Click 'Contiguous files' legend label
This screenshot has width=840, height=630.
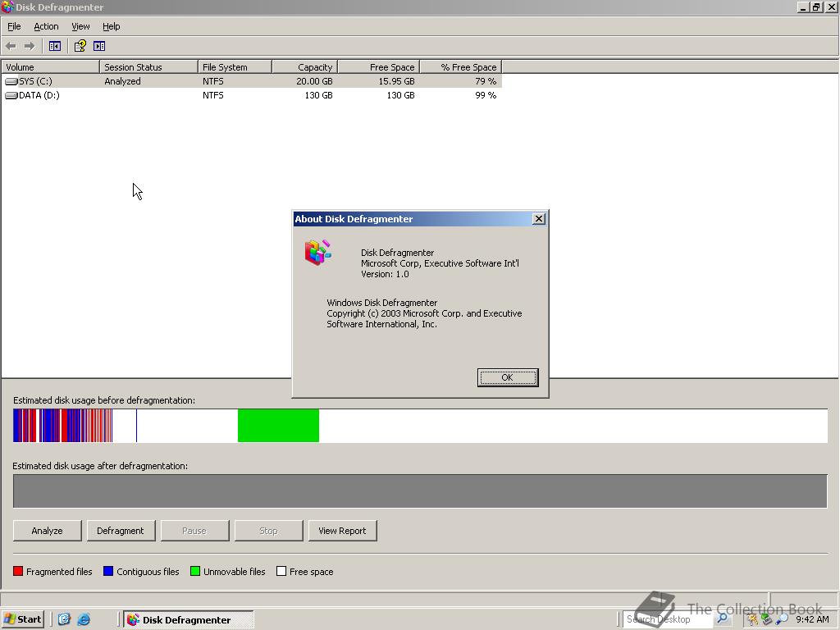(x=148, y=572)
